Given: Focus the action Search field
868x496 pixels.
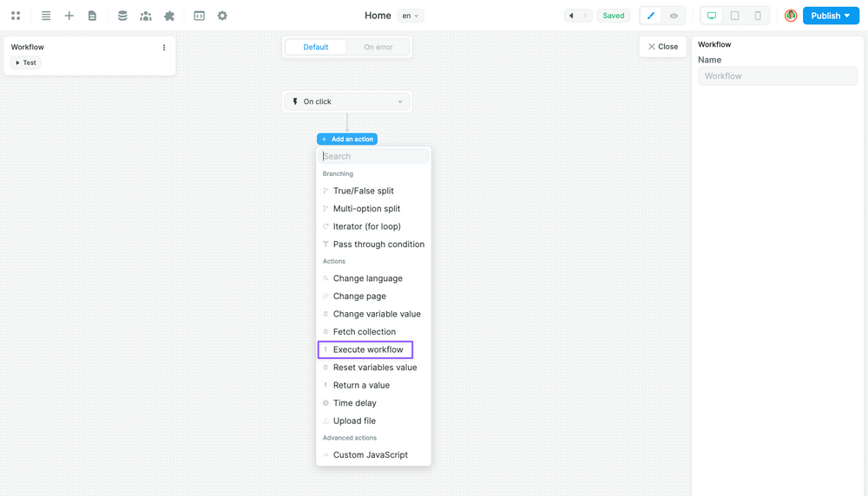Looking at the screenshot, I should pos(373,156).
